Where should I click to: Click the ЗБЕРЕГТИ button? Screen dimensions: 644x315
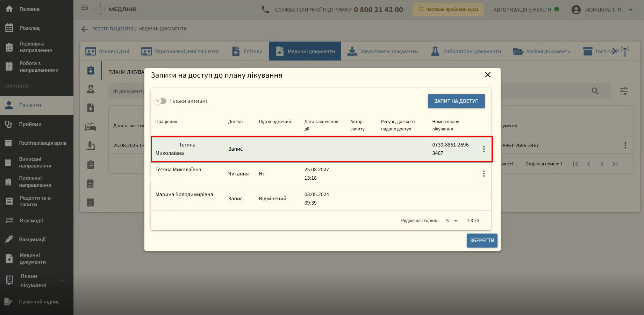point(482,241)
